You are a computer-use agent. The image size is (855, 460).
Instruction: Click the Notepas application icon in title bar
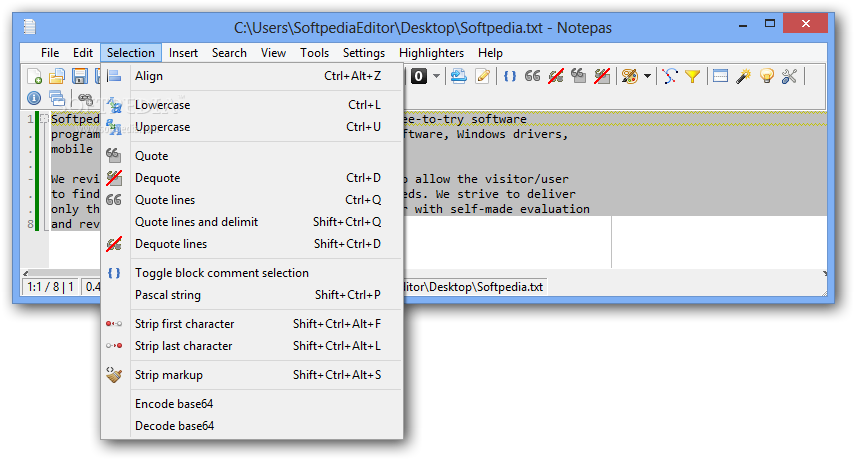(29, 27)
